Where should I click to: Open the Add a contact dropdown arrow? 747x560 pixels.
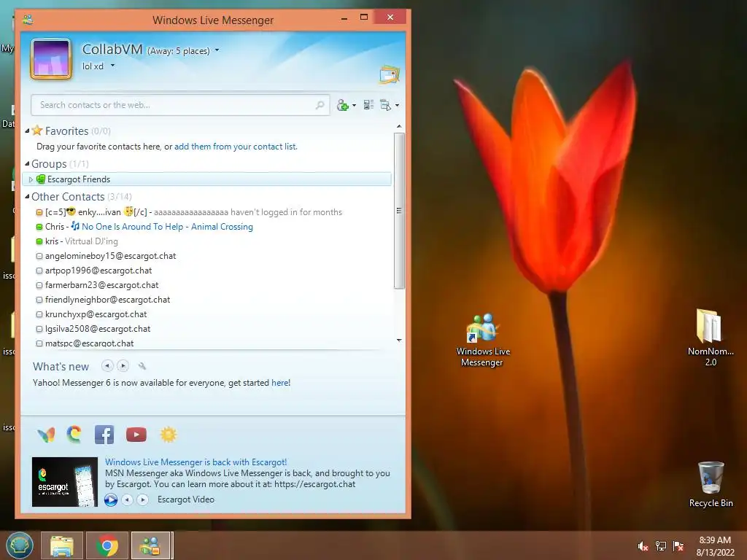pos(354,105)
